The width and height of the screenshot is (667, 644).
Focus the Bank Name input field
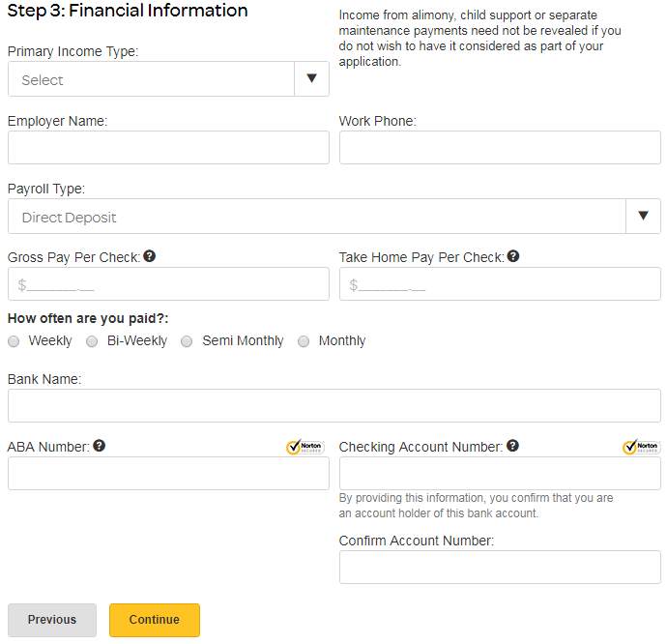click(x=334, y=405)
